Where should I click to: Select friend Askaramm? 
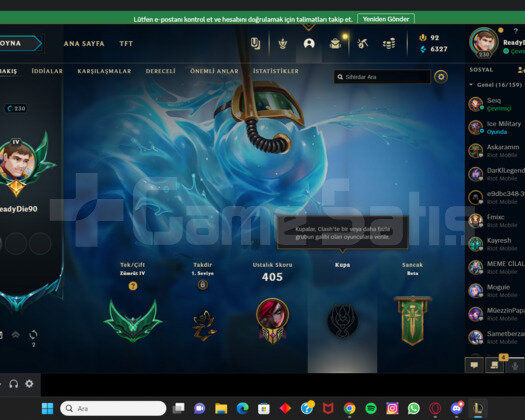(x=496, y=151)
